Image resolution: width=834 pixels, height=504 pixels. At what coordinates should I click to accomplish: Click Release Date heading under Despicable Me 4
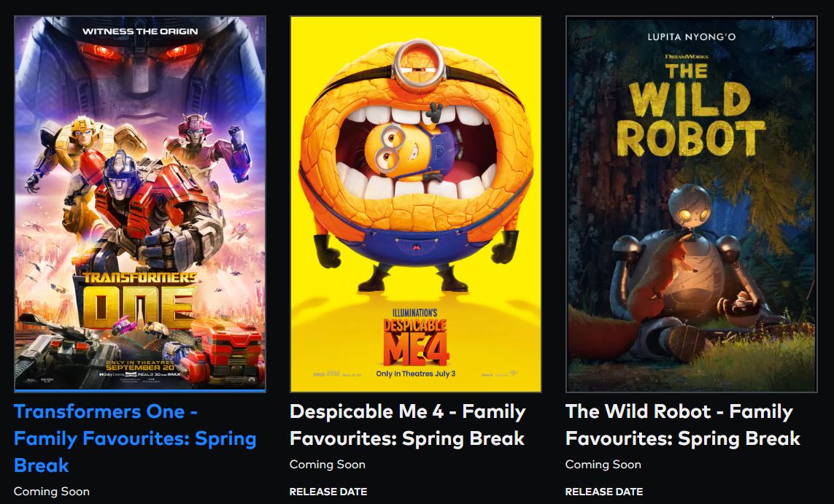tap(328, 492)
